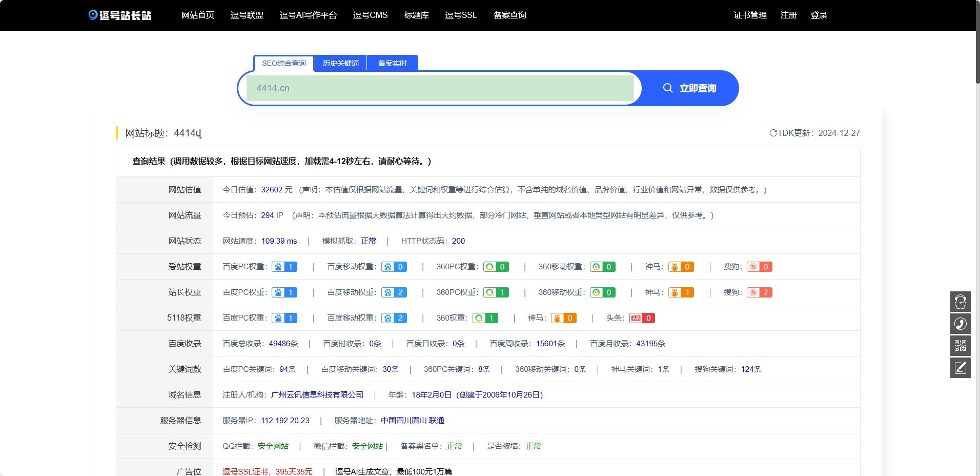Click 爱站权重 360PC权重 badge
Screen dimensions: 980x476
pyautogui.click(x=496, y=267)
